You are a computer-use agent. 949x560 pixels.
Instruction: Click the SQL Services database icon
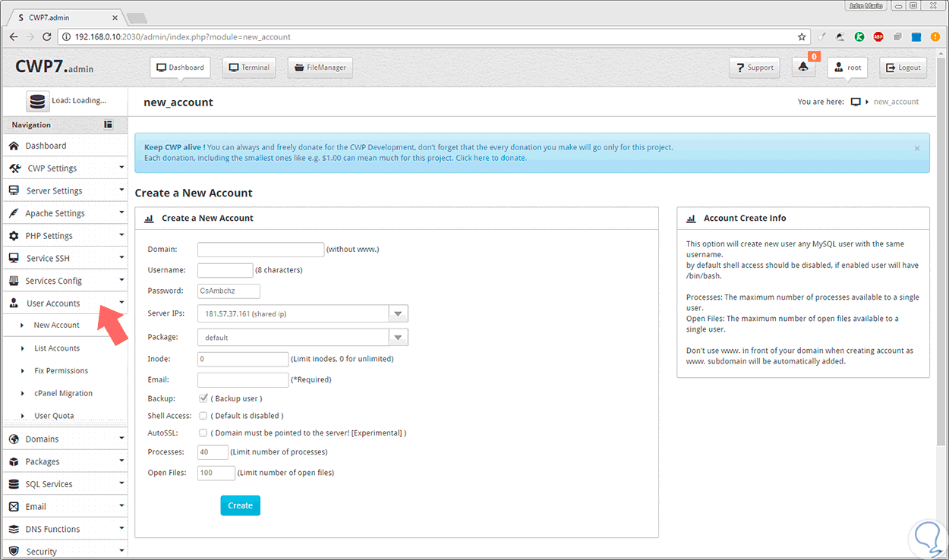click(14, 484)
